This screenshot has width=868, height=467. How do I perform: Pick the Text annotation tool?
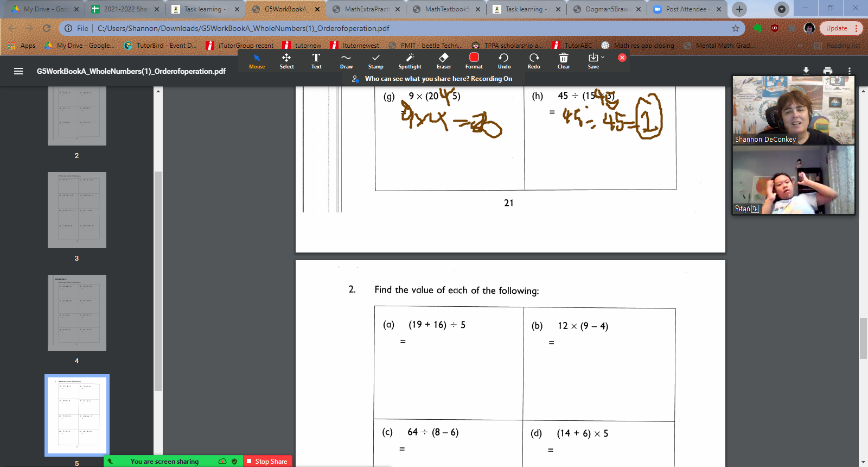point(316,61)
